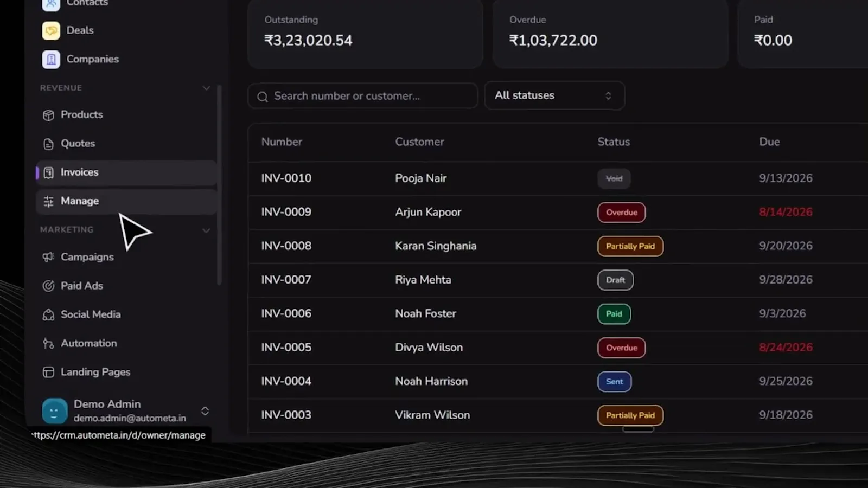Click customer Pooja Nair
Screen dimensions: 868x488
click(x=421, y=178)
